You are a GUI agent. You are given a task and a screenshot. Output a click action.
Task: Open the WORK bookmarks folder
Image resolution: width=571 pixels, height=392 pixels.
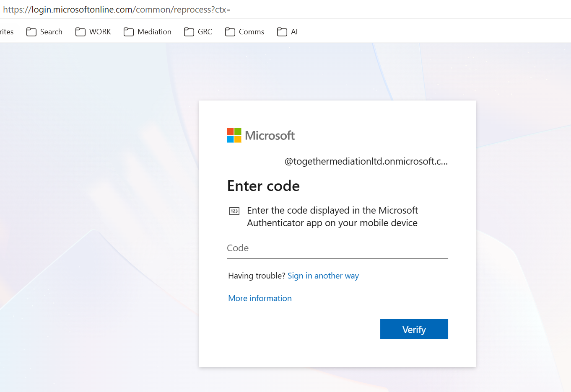[93, 32]
